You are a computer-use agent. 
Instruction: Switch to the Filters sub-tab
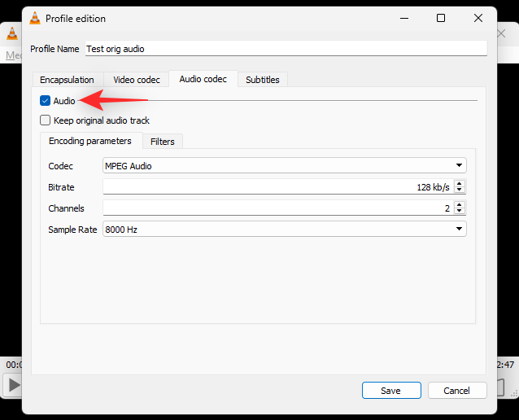[162, 142]
